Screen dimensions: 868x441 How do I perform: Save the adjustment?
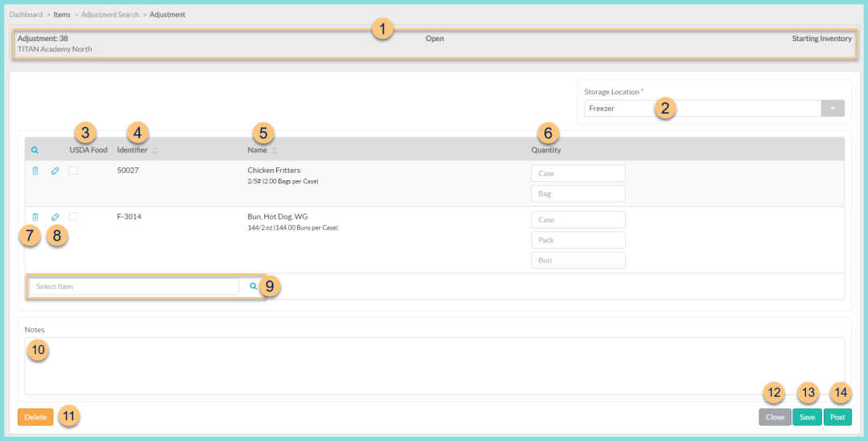pyautogui.click(x=807, y=417)
